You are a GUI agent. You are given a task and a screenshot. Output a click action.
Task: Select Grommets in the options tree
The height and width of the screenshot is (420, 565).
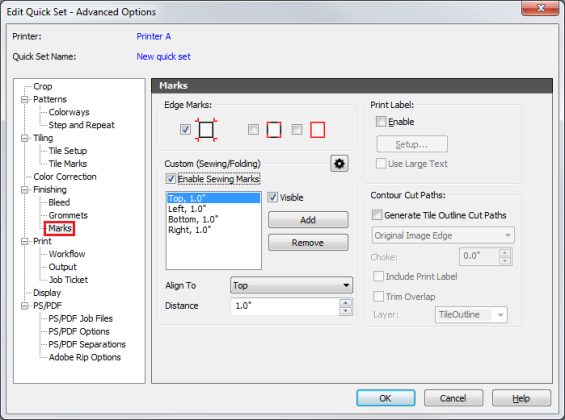click(x=68, y=215)
